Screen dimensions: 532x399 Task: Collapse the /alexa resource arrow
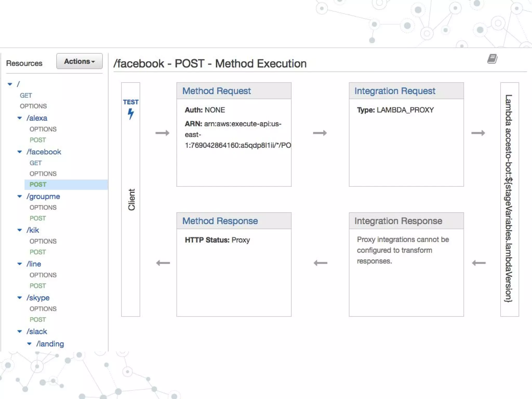pyautogui.click(x=20, y=118)
